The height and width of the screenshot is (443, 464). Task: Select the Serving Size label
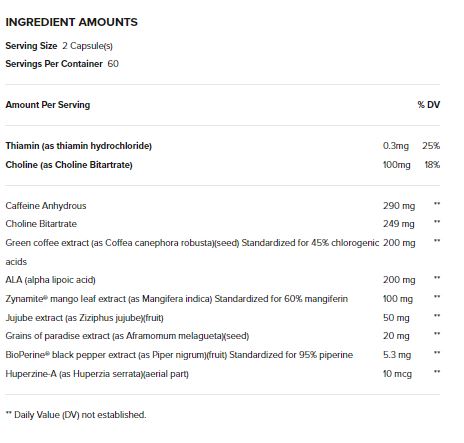[x=31, y=46]
